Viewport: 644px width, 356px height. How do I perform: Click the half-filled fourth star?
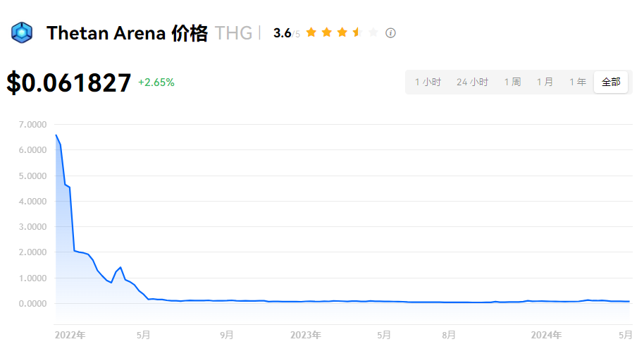[x=358, y=32]
